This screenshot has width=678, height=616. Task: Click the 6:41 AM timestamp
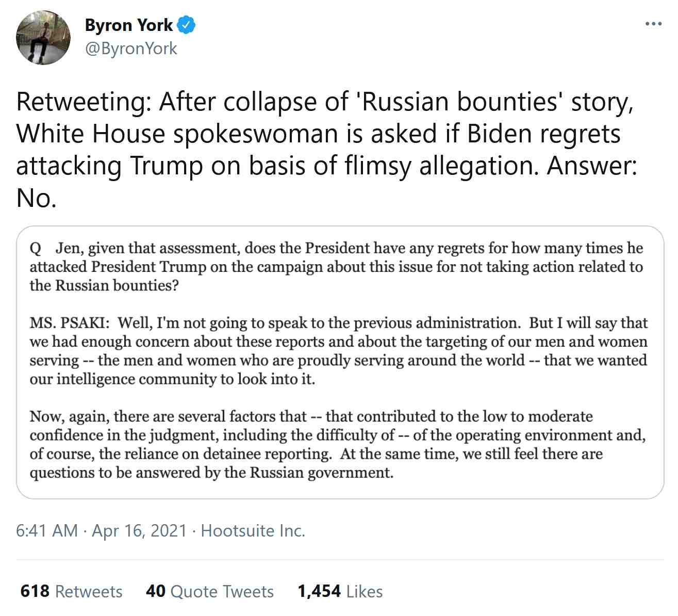[x=46, y=530]
